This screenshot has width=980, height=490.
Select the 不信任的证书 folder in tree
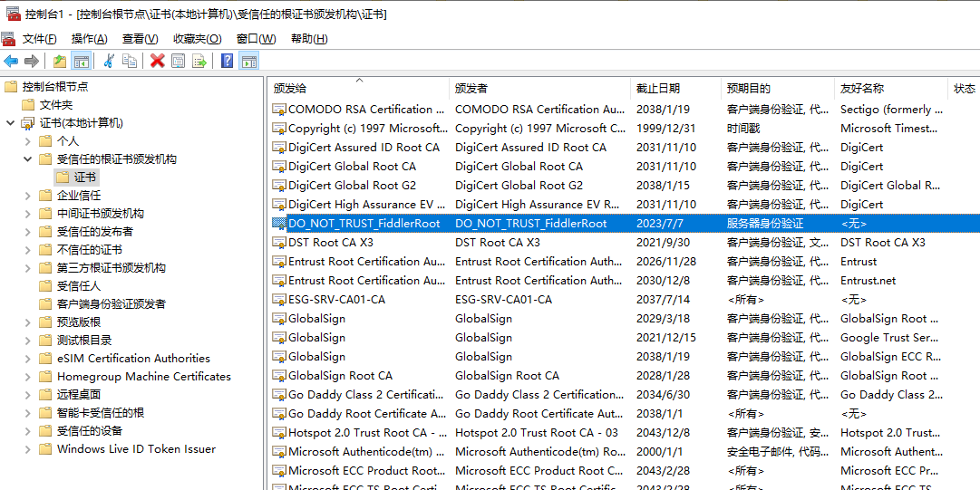pyautogui.click(x=89, y=250)
